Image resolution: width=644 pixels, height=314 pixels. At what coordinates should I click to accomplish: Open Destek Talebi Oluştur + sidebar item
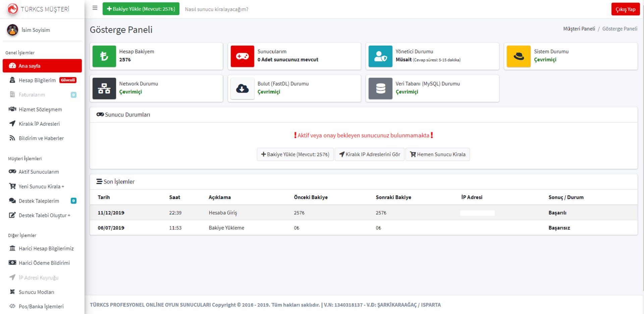44,215
